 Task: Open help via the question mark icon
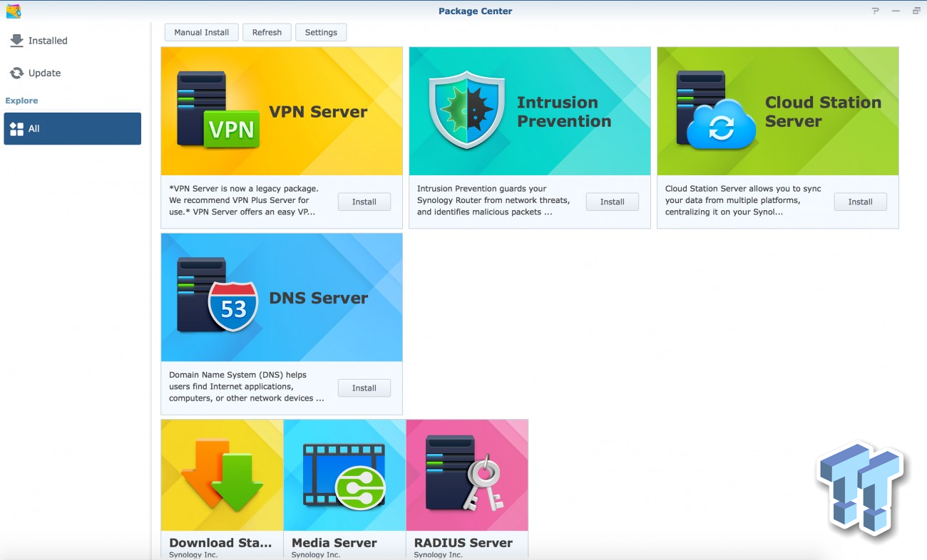(876, 11)
